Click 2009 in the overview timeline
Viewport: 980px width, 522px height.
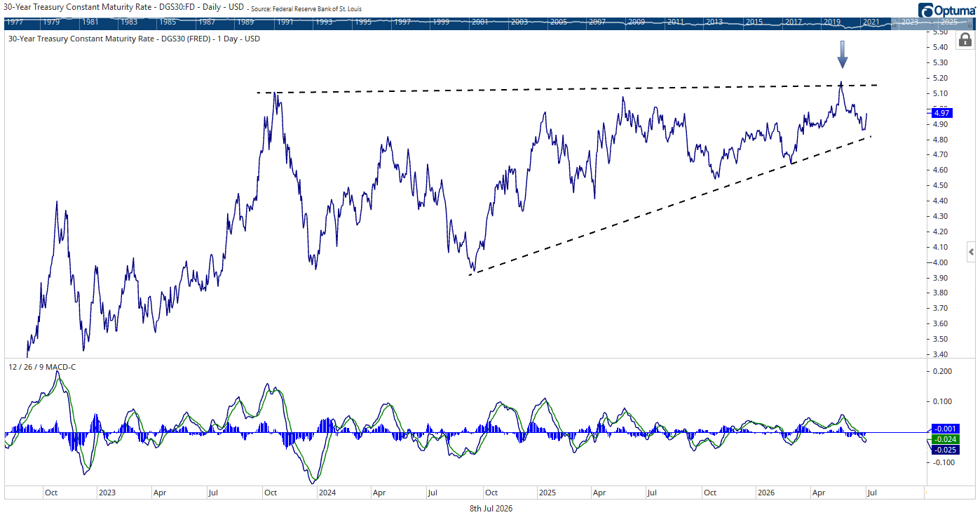click(637, 22)
